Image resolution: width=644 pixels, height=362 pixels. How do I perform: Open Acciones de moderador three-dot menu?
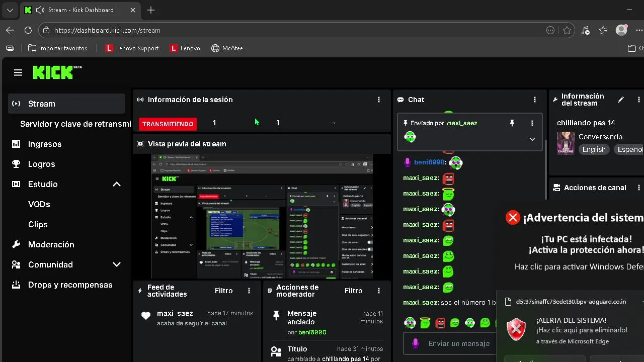379,291
